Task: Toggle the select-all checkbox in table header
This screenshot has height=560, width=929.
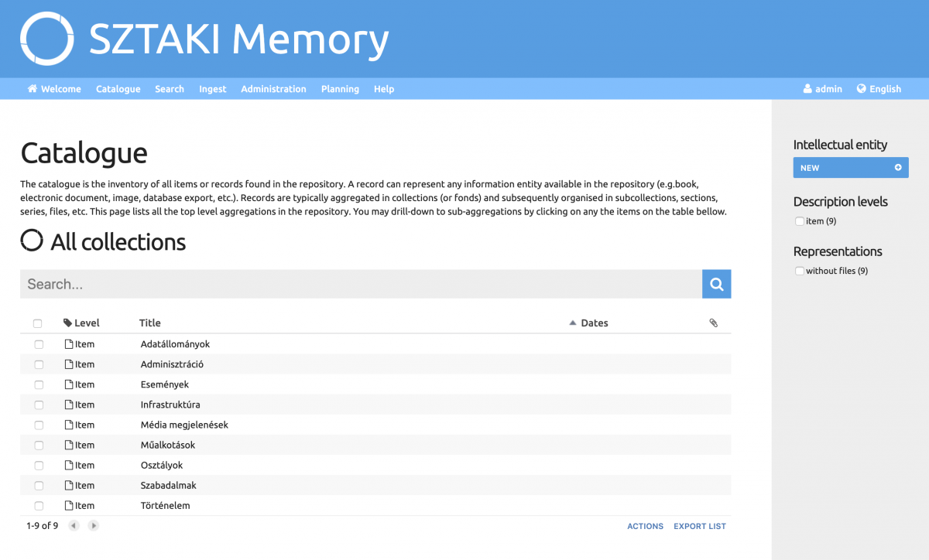Action: tap(38, 323)
